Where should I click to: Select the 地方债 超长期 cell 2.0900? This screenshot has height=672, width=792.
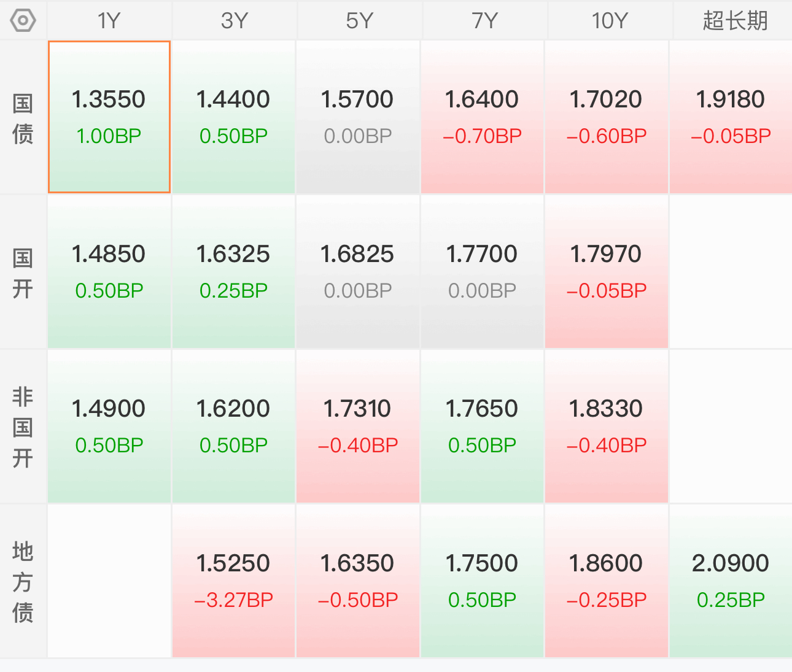click(x=731, y=581)
